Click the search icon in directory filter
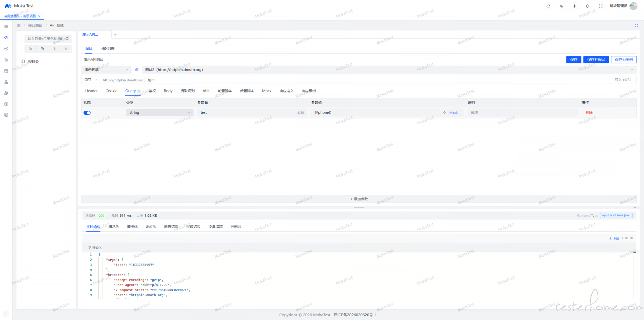 [x=67, y=39]
